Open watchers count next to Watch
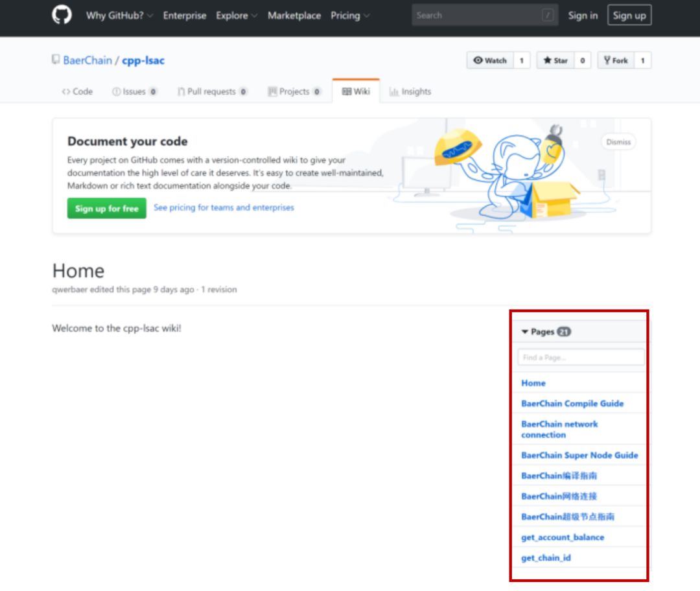 click(521, 60)
